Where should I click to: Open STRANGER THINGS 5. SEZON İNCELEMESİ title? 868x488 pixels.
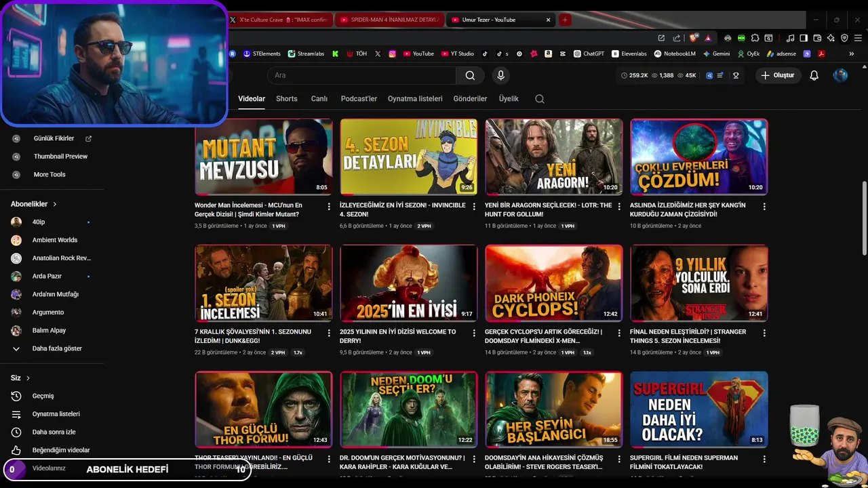[x=688, y=336]
